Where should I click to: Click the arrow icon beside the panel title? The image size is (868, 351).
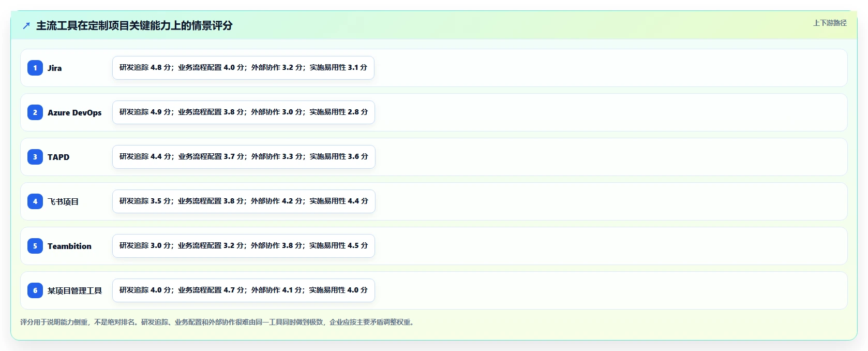click(x=26, y=25)
